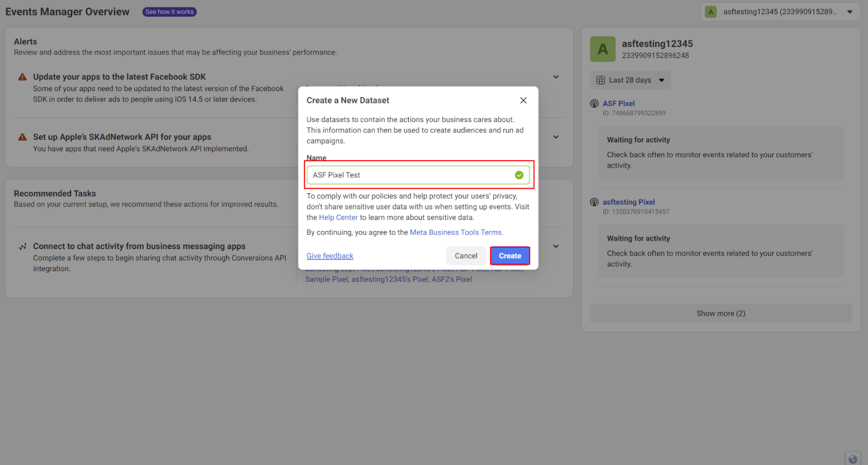
Task: Click the green asftesting12345 account avatar
Action: [602, 49]
